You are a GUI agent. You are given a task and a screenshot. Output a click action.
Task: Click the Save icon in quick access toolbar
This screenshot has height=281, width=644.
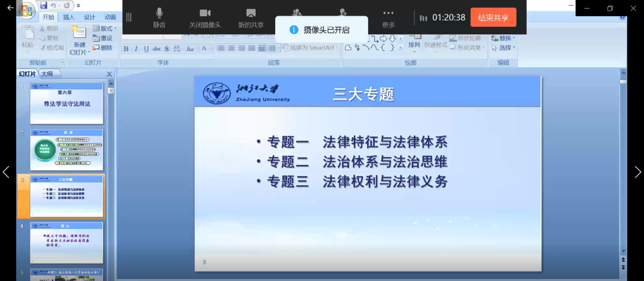(44, 6)
